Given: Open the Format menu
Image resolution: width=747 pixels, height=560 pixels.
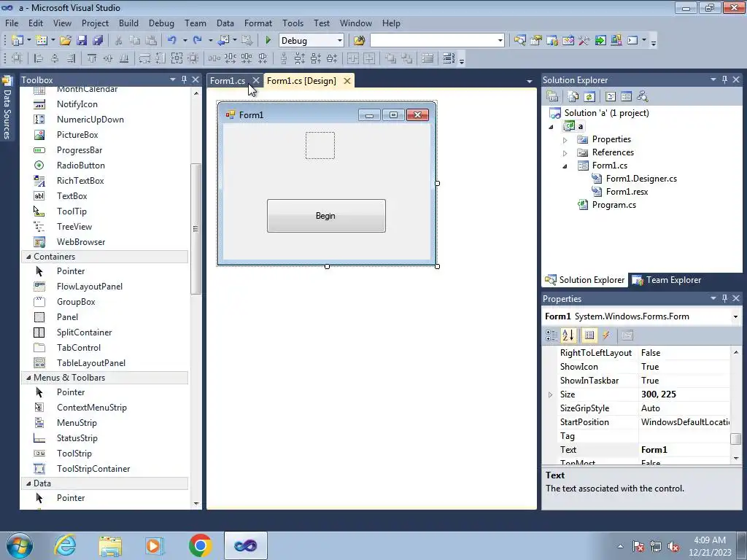Looking at the screenshot, I should pos(258,23).
